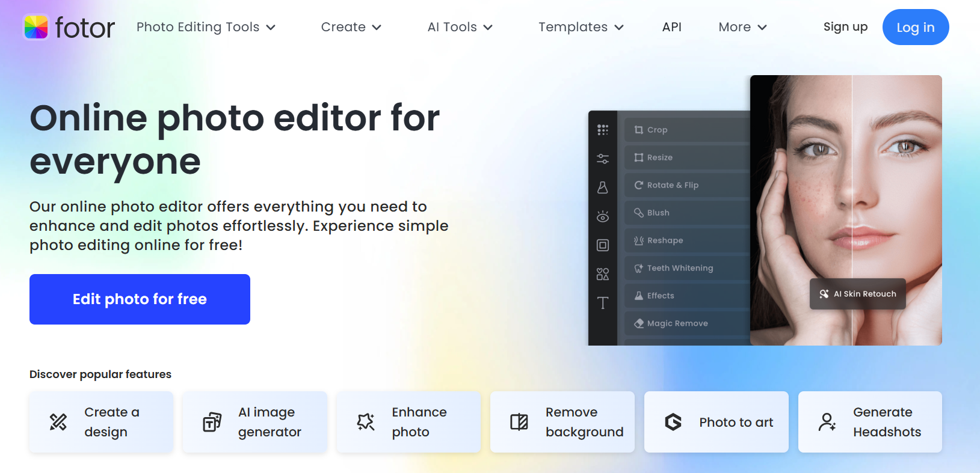Expand the More menu chevron
Viewport: 980px width, 473px height.
pos(762,28)
